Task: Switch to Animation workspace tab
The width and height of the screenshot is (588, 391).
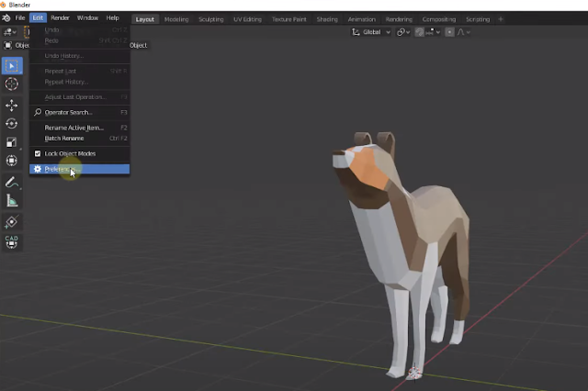Action: [361, 19]
